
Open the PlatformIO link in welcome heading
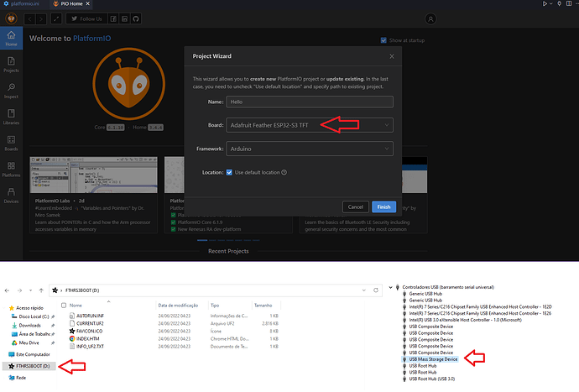point(92,39)
